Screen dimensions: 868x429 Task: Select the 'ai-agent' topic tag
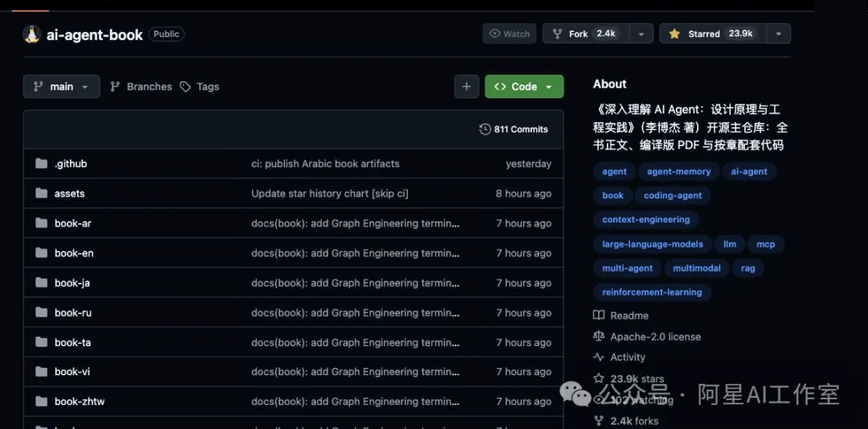coord(749,172)
